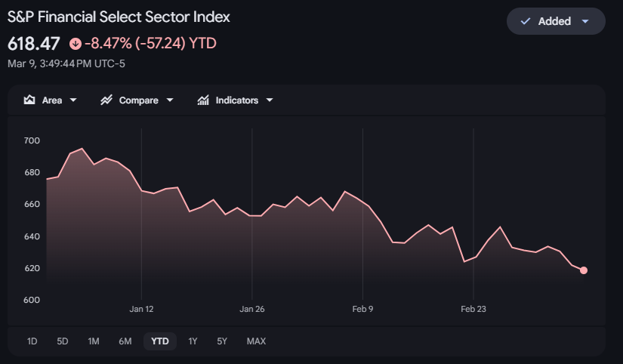623x364 pixels.
Task: Click the latest data point dot on chart
Action: point(584,270)
